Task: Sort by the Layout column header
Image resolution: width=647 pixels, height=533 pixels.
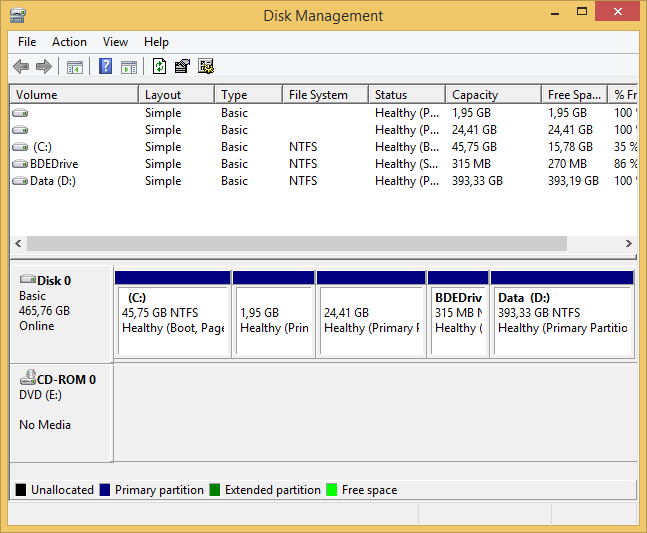Action: tap(177, 94)
